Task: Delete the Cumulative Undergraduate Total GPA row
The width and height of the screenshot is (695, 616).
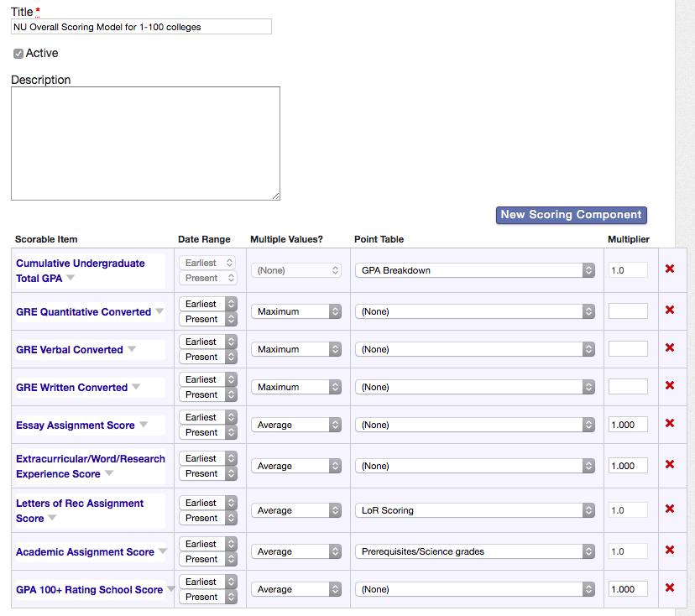Action: tap(669, 269)
